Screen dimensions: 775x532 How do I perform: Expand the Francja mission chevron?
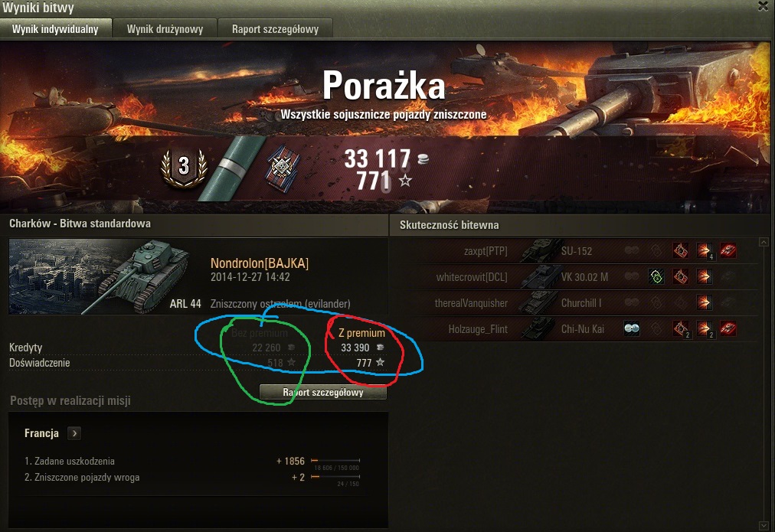[x=74, y=433]
